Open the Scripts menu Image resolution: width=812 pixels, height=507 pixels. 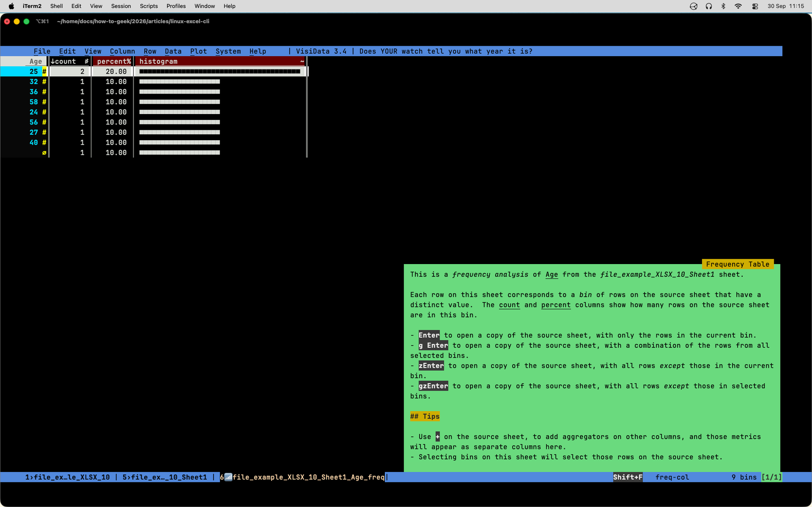(x=149, y=6)
